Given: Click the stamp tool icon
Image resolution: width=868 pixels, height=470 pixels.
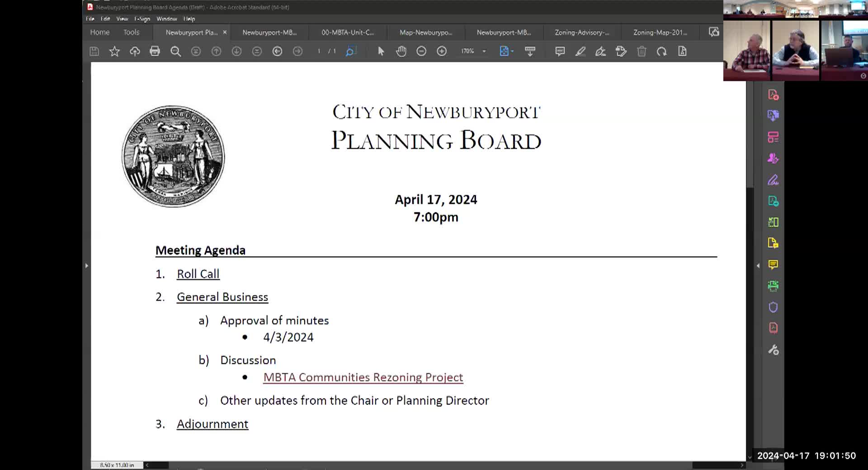Looking at the screenshot, I should (x=621, y=52).
